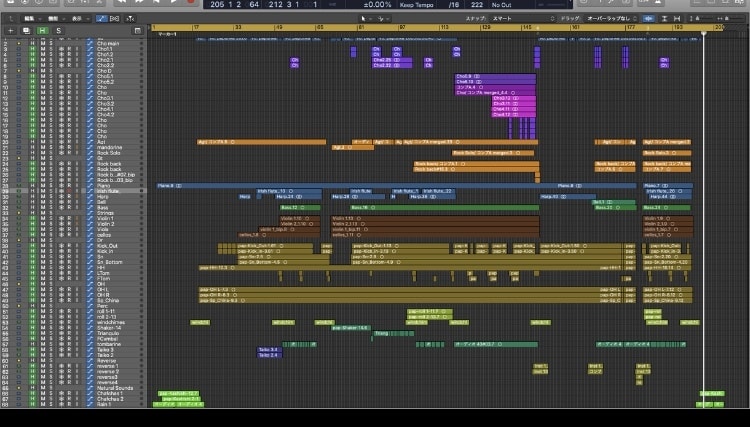Click the Add Track plus button
The width and height of the screenshot is (750, 427).
pos(11,31)
